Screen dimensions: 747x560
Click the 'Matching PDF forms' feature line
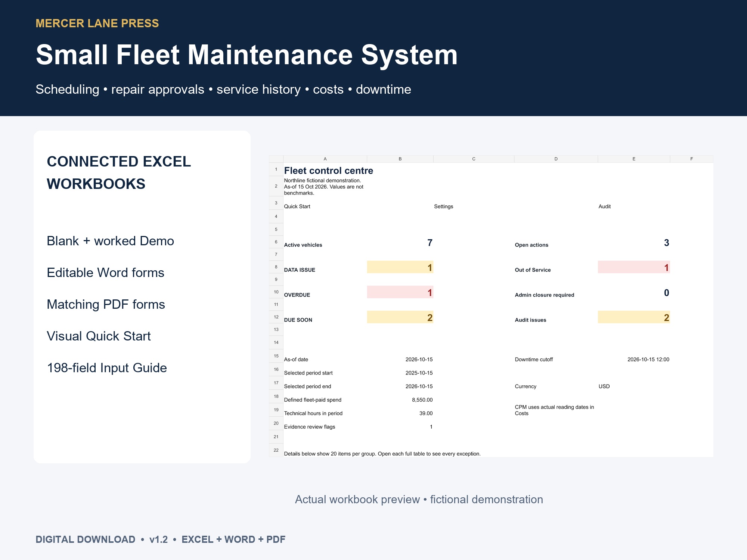pyautogui.click(x=106, y=305)
